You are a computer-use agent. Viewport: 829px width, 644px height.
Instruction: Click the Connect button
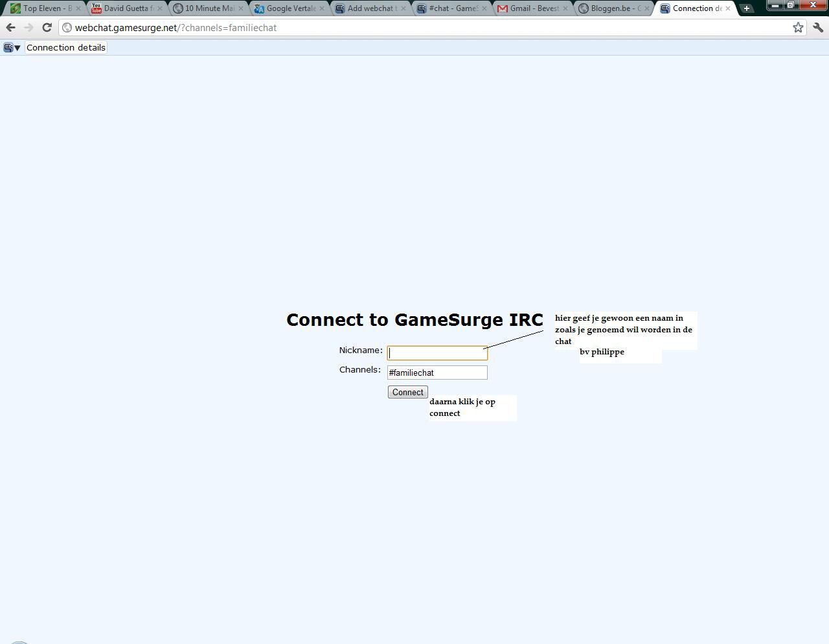click(407, 392)
